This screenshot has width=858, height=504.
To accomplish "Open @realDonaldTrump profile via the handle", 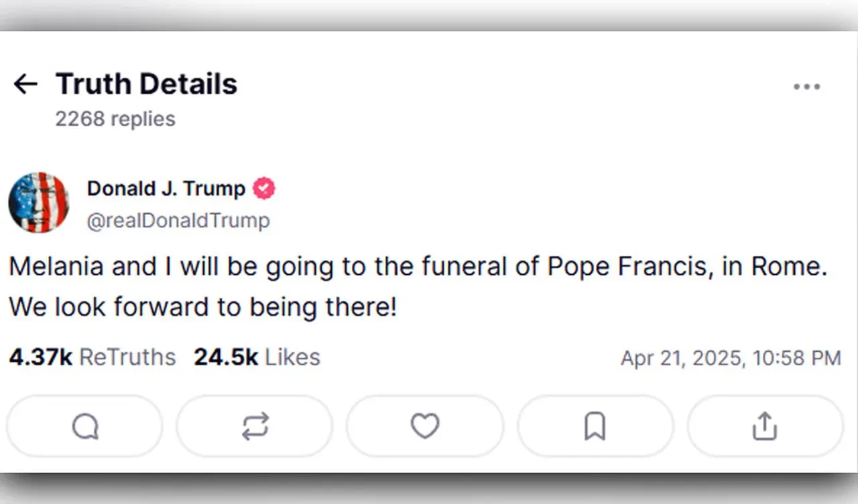I will pos(178,220).
